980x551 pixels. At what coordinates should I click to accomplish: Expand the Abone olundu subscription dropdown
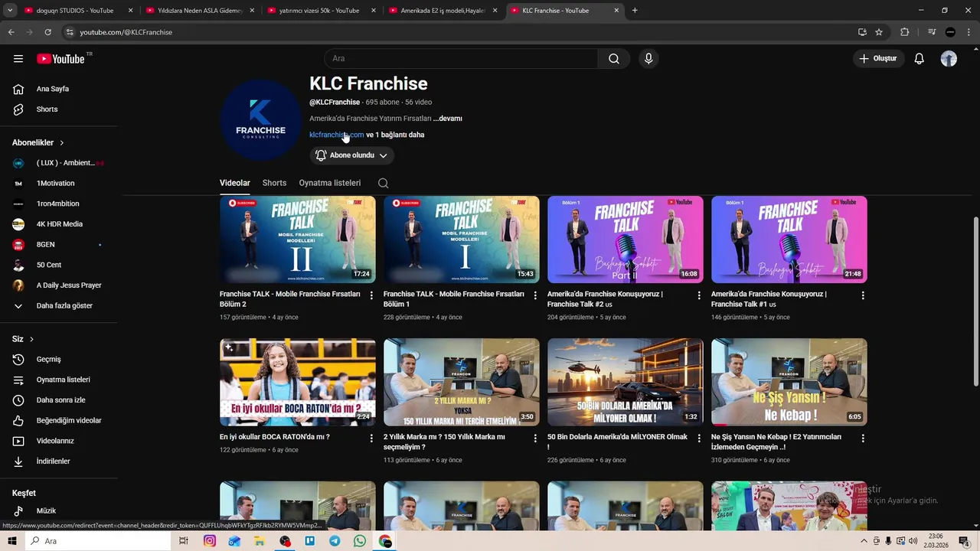[x=352, y=155]
